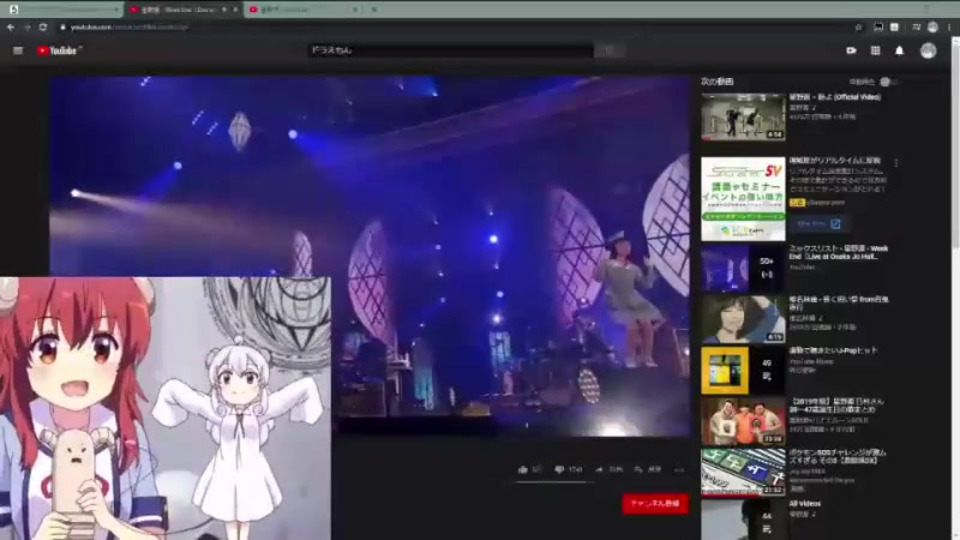960x540 pixels.
Task: Dislike the video with thumbs down
Action: pyautogui.click(x=559, y=470)
